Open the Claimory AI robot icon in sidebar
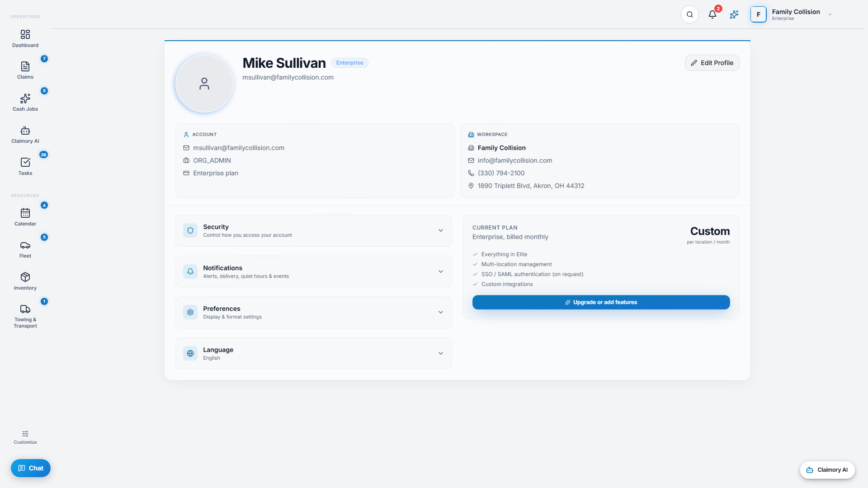 click(25, 131)
